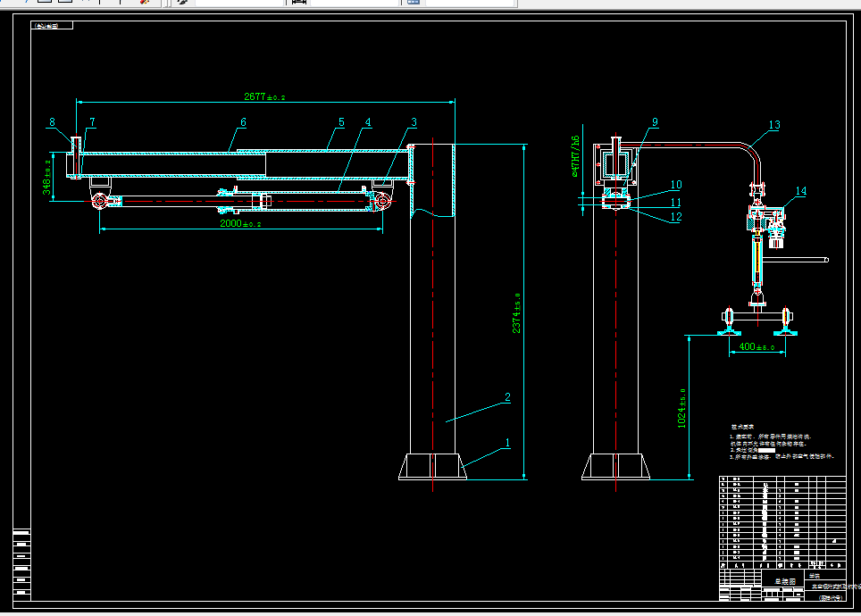The height and width of the screenshot is (616, 861).
Task: Click part balloon number 9
Action: coord(655,122)
